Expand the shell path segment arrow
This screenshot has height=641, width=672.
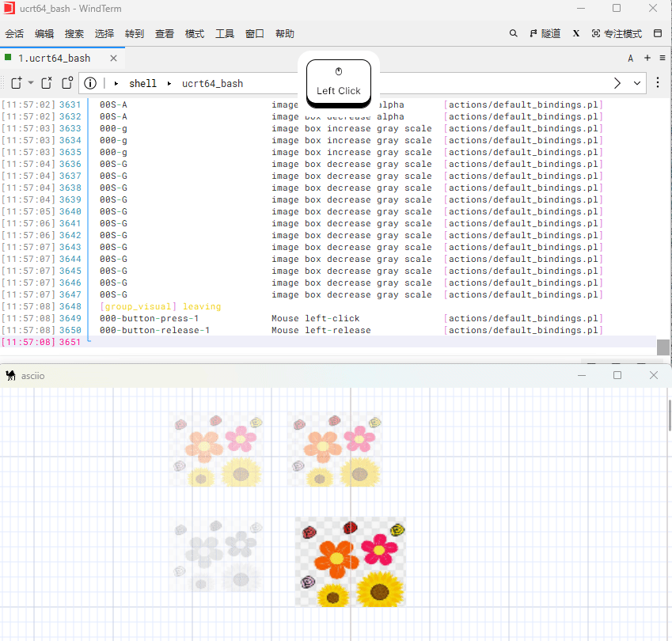[116, 83]
